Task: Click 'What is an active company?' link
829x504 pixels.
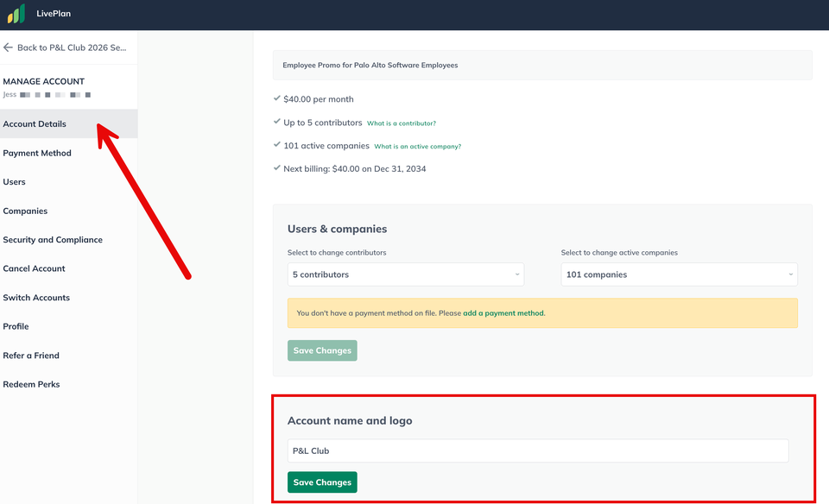Action: (x=418, y=147)
